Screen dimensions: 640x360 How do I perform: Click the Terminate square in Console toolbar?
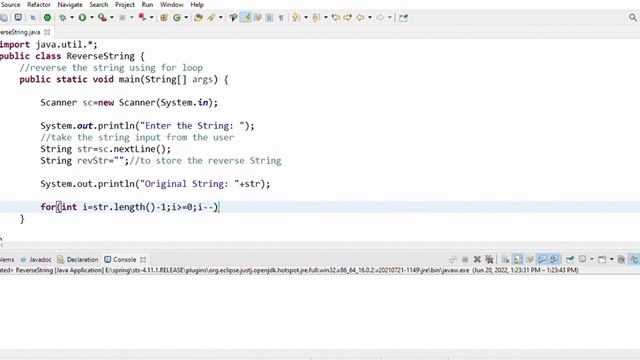tap(465, 259)
